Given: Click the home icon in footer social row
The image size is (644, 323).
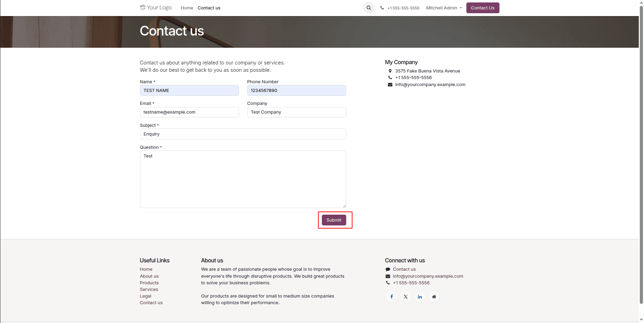Looking at the screenshot, I should [434, 297].
